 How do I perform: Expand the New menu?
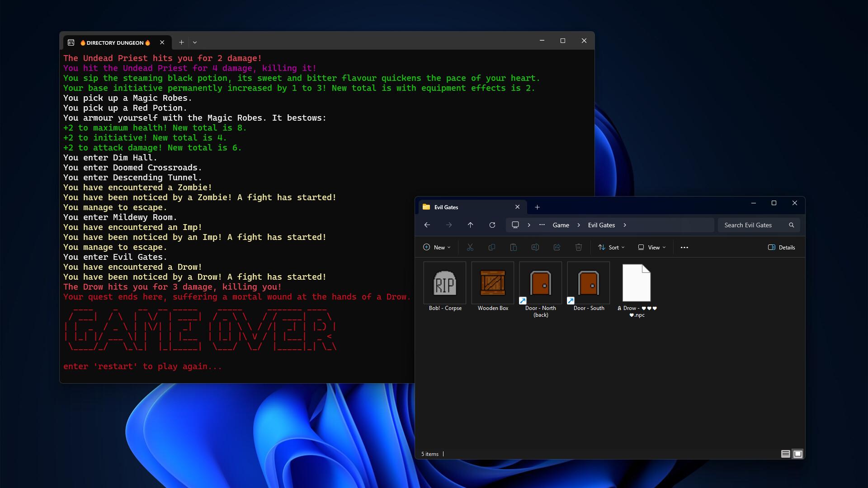click(x=437, y=247)
